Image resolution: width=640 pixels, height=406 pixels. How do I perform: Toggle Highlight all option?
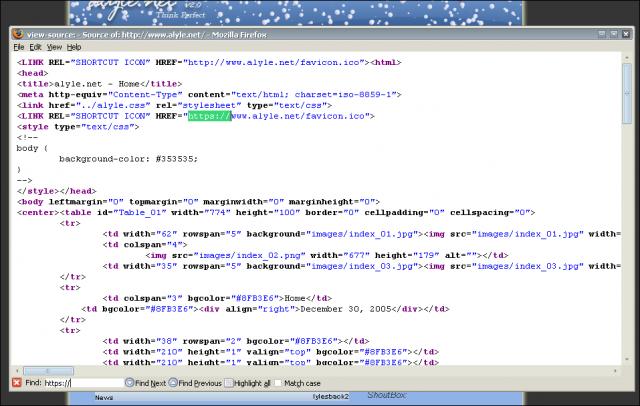(x=247, y=383)
